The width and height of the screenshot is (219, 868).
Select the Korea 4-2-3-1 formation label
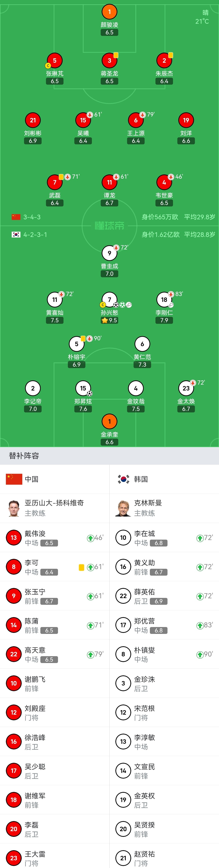35,235
